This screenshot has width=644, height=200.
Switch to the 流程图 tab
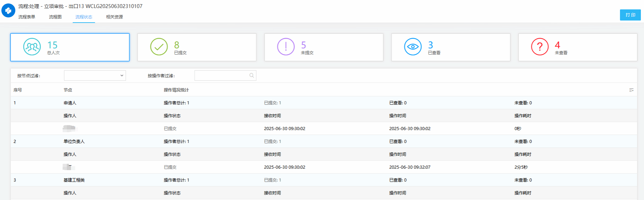55,17
